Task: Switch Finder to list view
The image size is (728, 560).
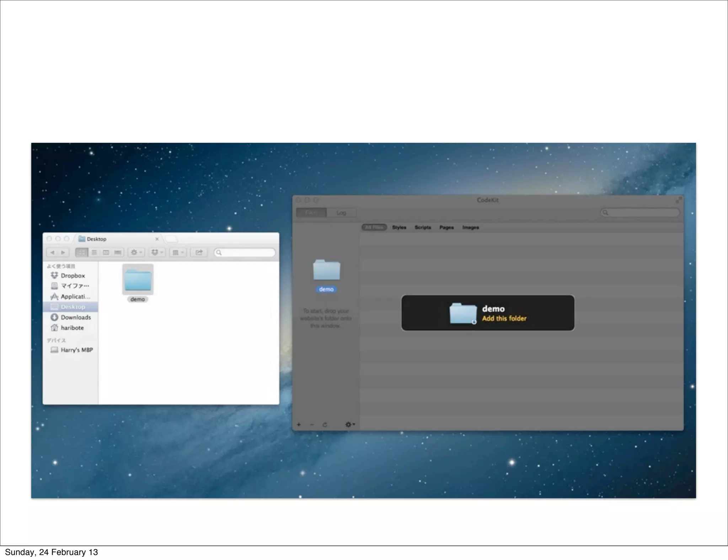Action: point(94,252)
